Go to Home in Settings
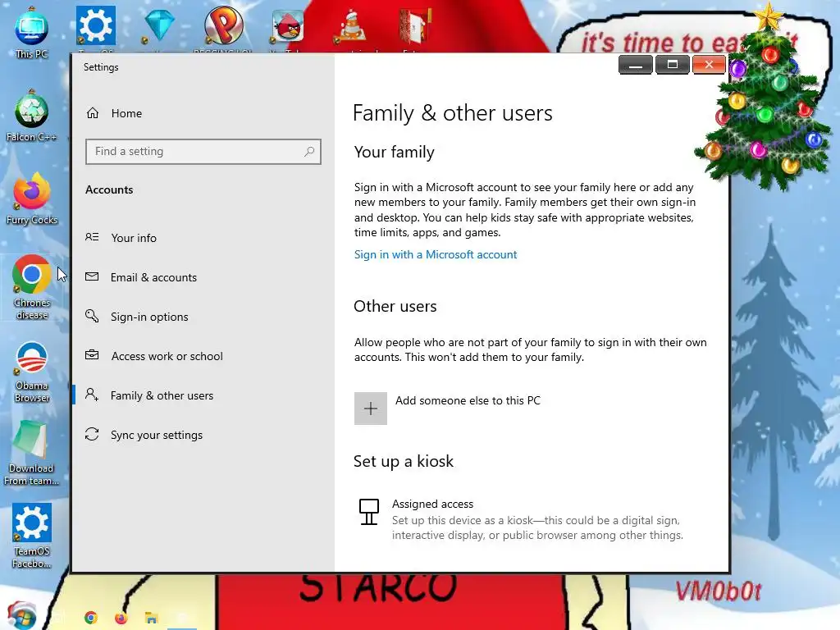 [126, 113]
